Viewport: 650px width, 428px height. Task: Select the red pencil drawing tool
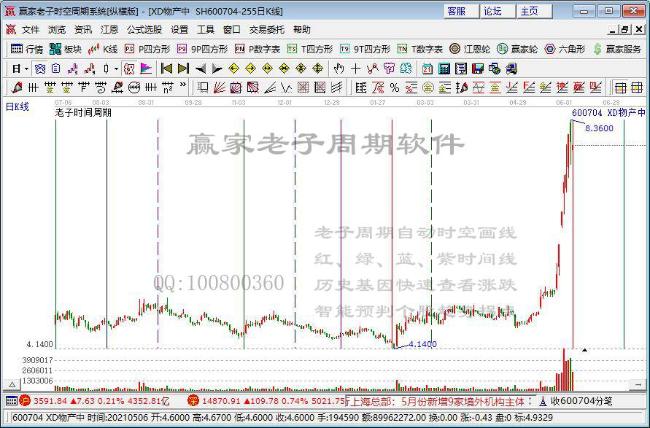(17, 88)
